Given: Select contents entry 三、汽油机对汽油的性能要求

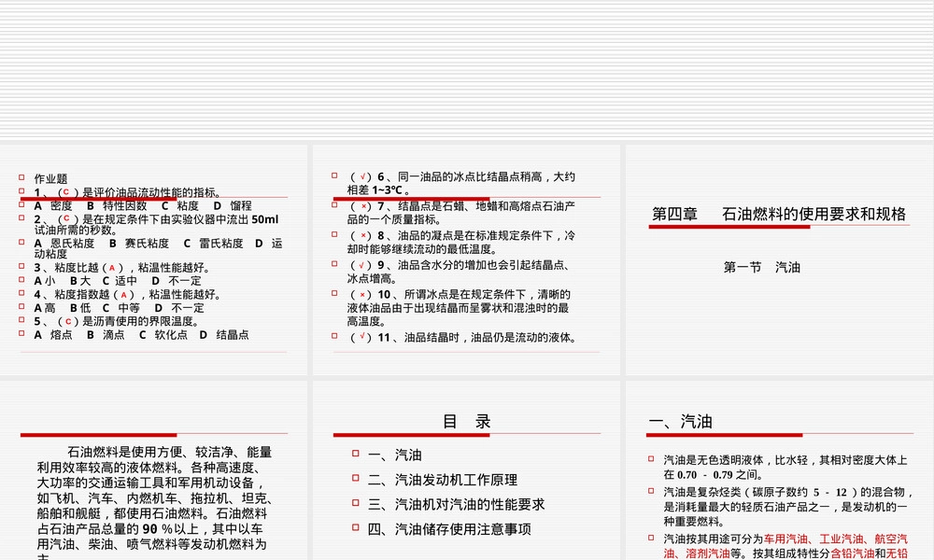Looking at the screenshot, I should coord(457,504).
